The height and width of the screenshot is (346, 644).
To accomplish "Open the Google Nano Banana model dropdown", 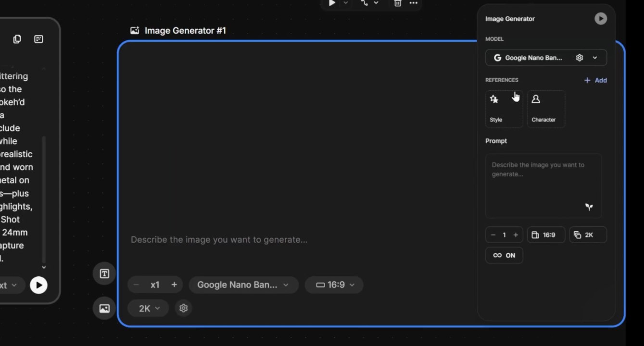I will 243,284.
